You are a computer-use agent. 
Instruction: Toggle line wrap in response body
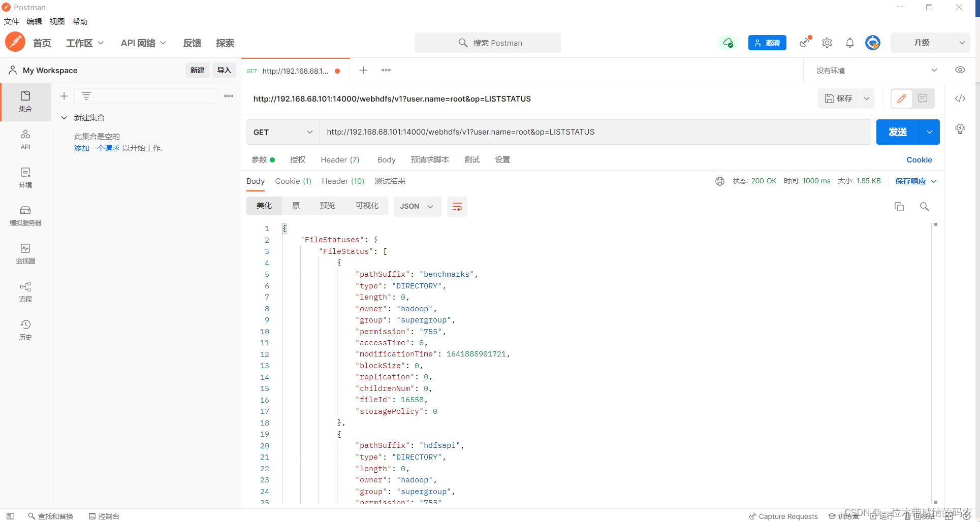click(x=457, y=207)
